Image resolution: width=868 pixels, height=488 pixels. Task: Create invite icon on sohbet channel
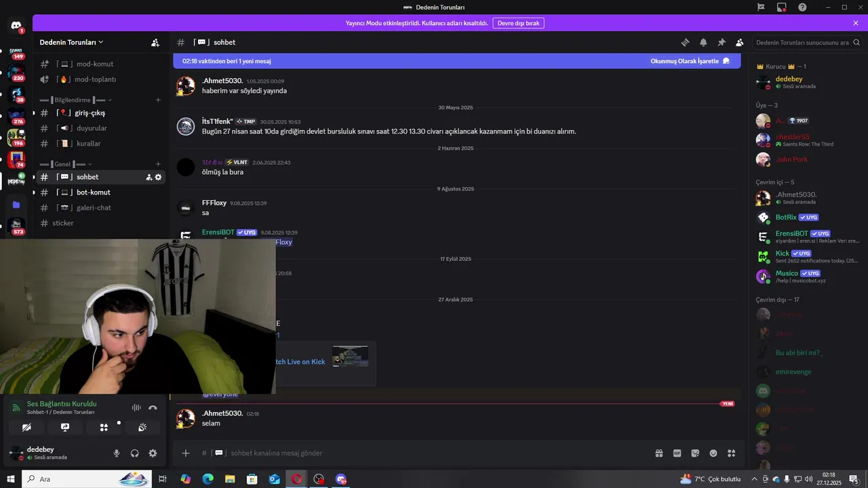pyautogui.click(x=149, y=177)
